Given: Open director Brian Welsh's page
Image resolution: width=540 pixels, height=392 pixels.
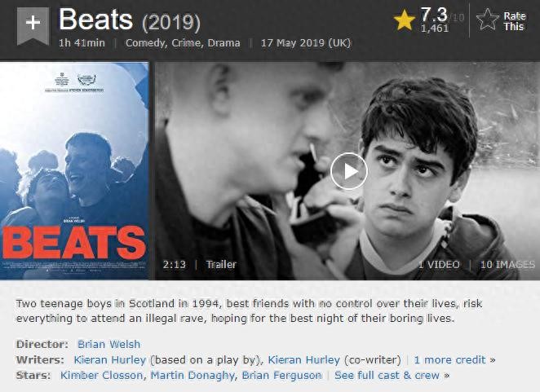Looking at the screenshot, I should (x=108, y=344).
